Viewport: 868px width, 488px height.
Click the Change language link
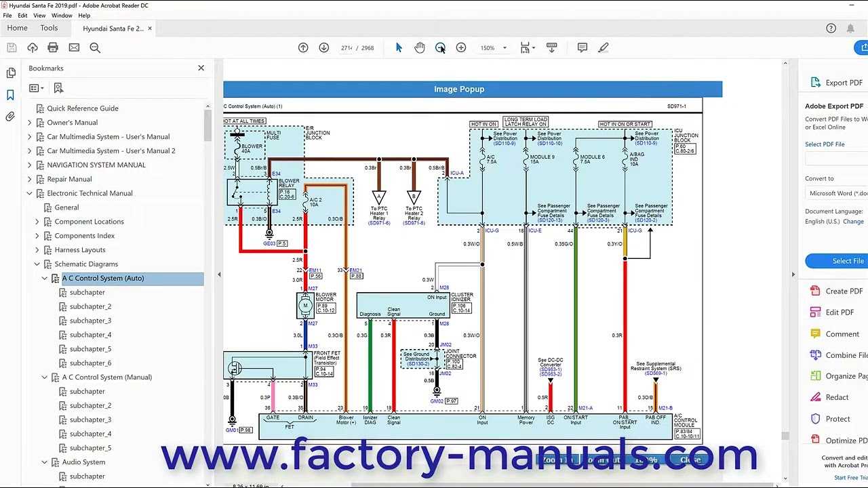853,222
